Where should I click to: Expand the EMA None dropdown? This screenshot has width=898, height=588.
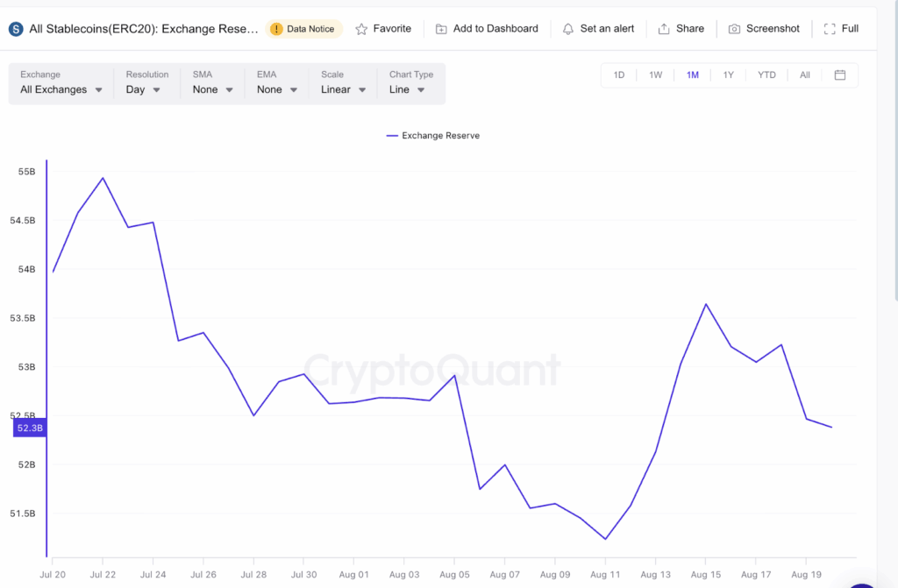276,83
